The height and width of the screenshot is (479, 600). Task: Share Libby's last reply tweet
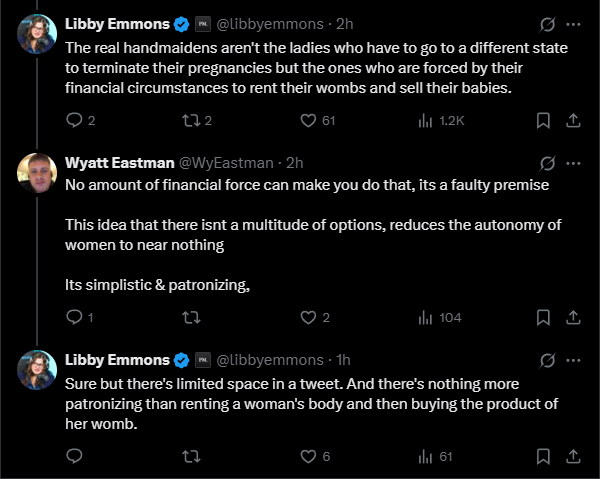[573, 456]
